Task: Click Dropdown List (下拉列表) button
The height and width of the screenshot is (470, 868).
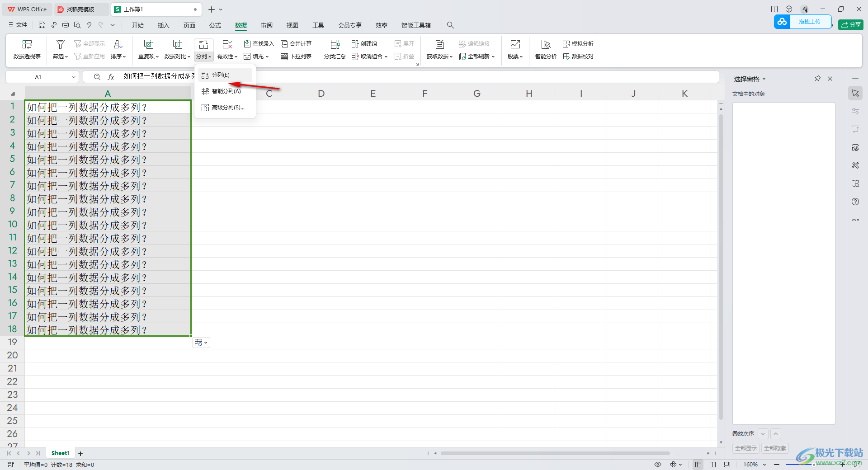Action: [296, 56]
